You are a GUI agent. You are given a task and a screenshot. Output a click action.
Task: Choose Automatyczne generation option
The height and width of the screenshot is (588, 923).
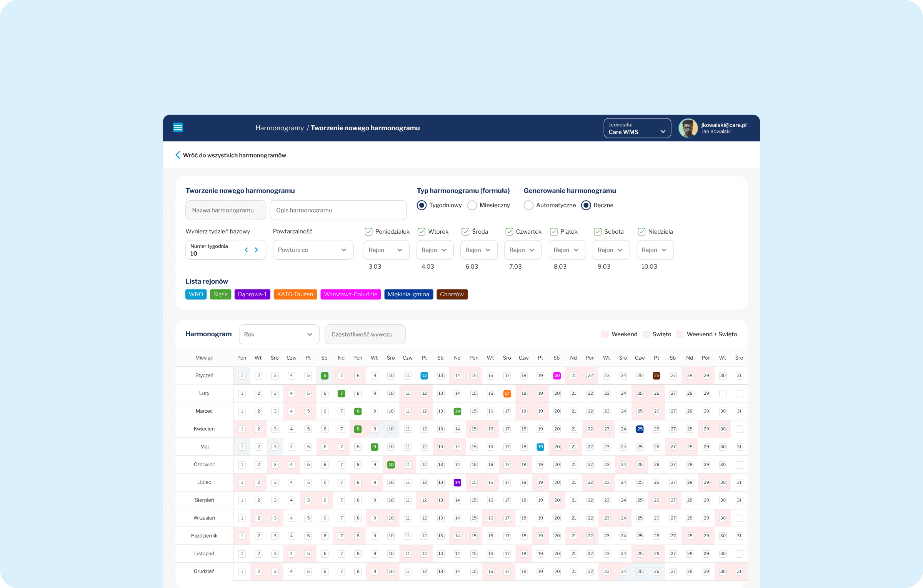click(x=529, y=205)
